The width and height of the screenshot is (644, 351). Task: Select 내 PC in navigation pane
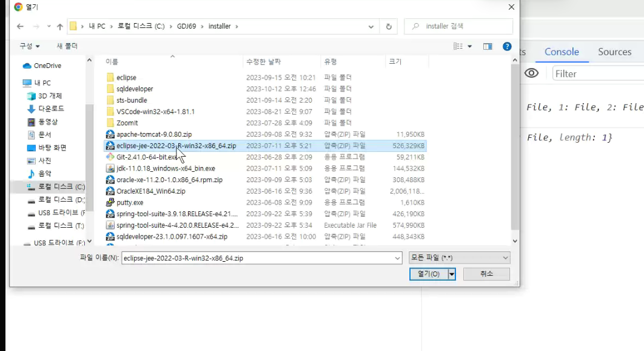37,83
